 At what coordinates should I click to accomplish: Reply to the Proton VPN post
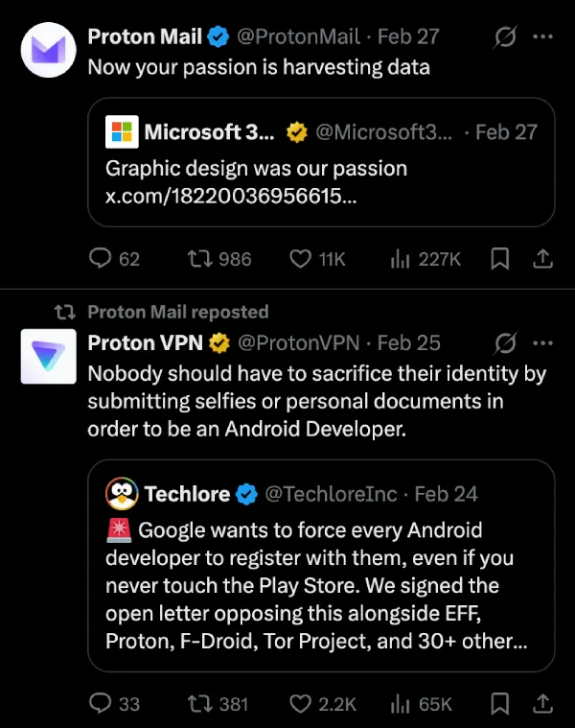(x=101, y=704)
